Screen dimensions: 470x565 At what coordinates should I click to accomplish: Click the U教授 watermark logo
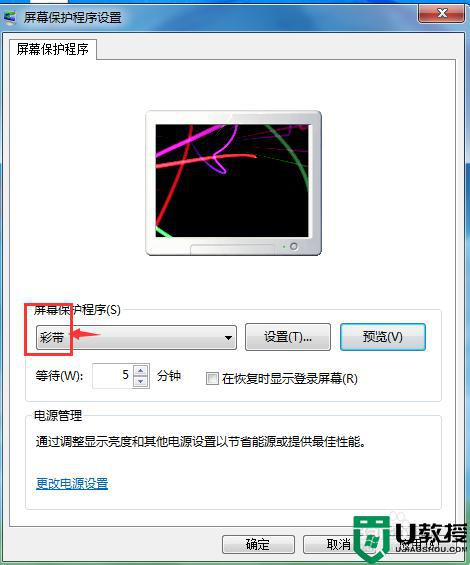point(411,539)
